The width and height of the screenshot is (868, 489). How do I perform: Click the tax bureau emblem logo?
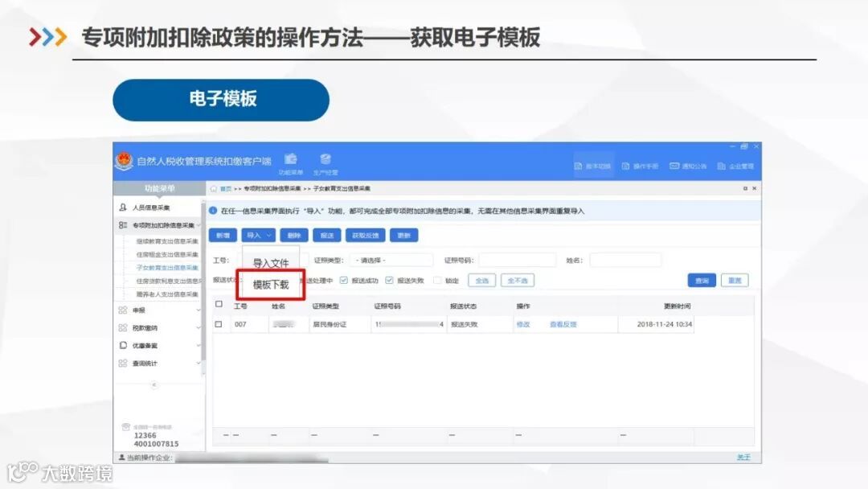click(124, 161)
